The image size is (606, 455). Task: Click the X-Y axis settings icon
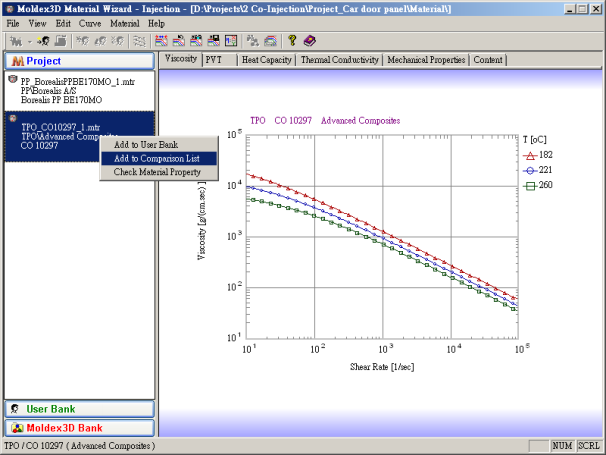(x=231, y=41)
